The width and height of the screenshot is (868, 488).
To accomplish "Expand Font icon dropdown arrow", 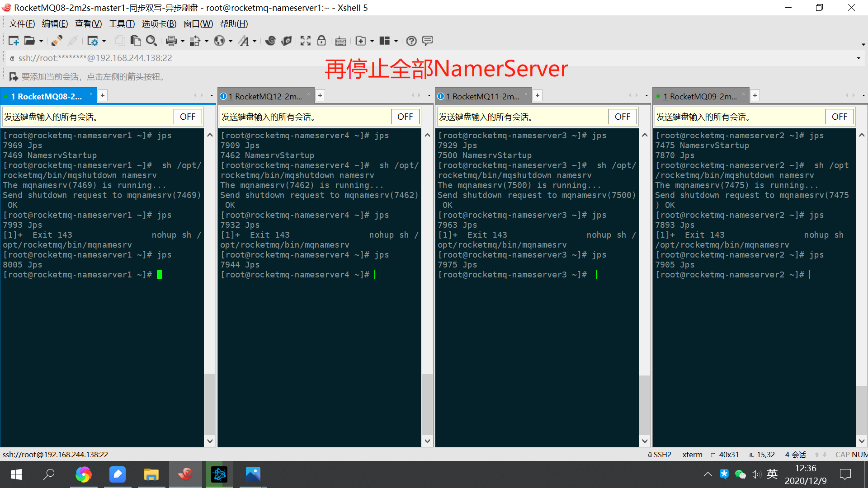I will [x=255, y=41].
